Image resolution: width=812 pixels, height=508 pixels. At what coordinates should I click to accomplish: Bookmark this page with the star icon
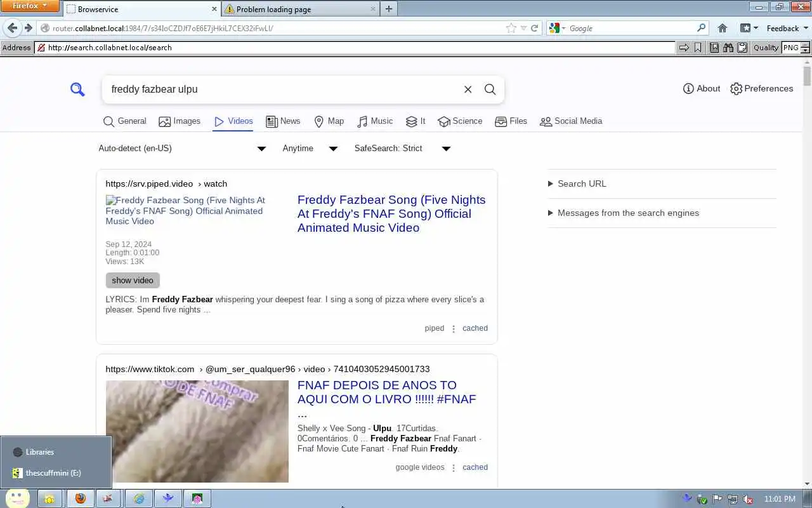tap(511, 28)
